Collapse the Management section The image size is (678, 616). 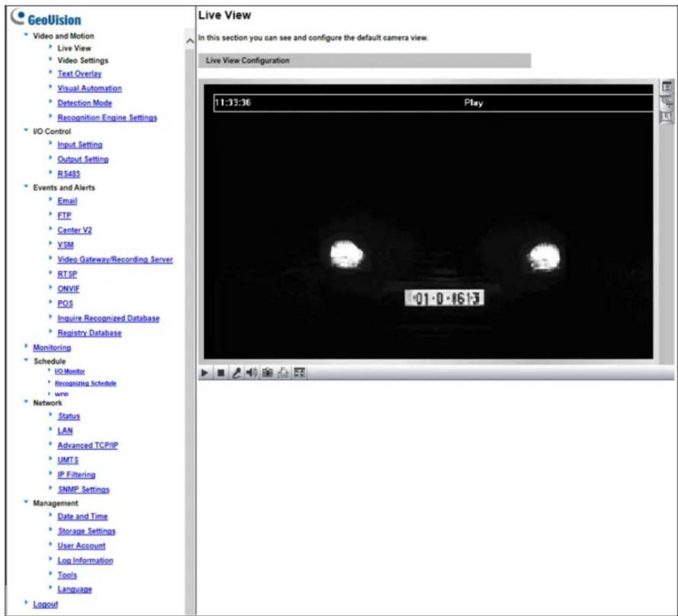point(26,502)
